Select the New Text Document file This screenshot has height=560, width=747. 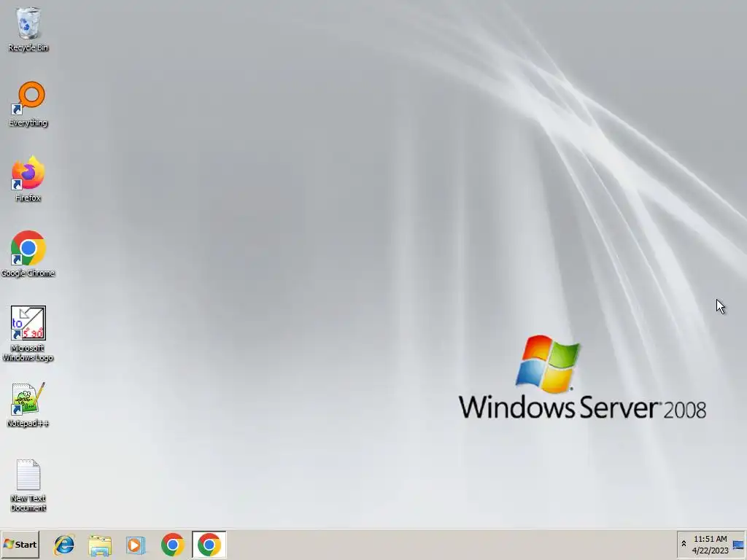pyautogui.click(x=28, y=485)
